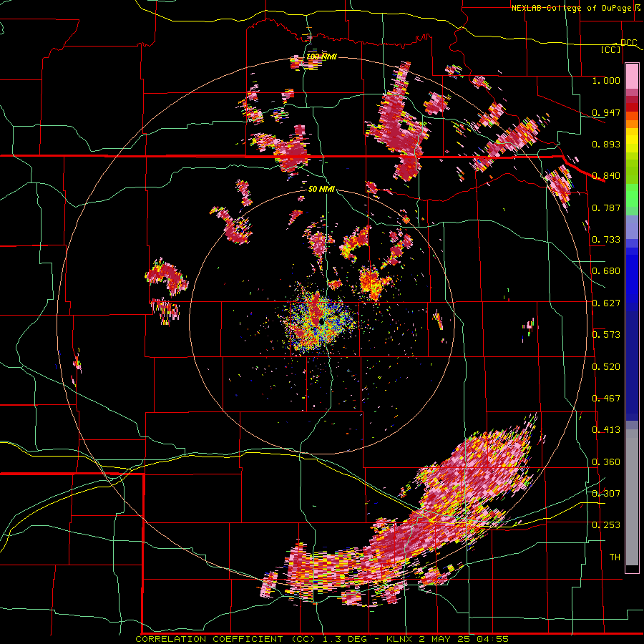This screenshot has height=644, width=644.
Task: Click the 100 NMI range ring label
Action: click(x=321, y=57)
